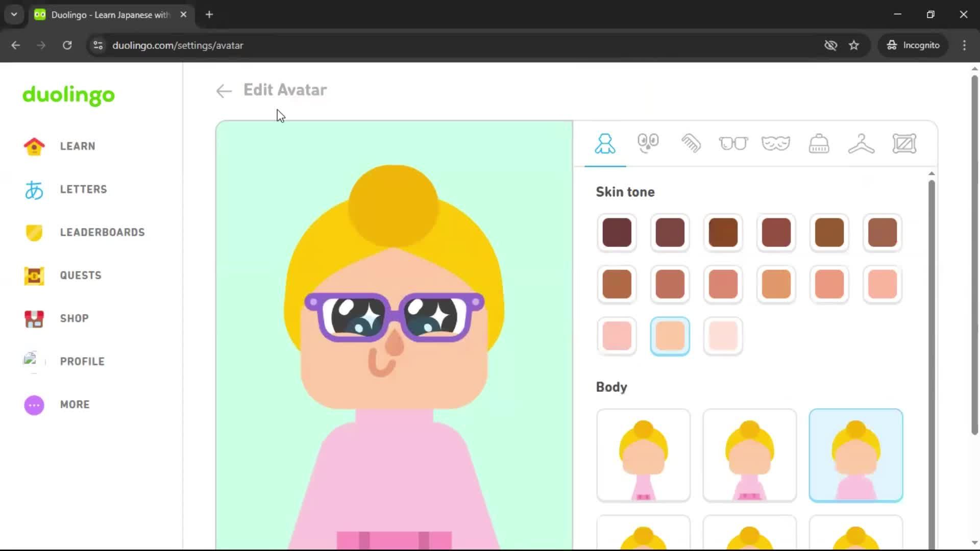The height and width of the screenshot is (551, 980).
Task: Choose the second body option thumbnail
Action: pyautogui.click(x=749, y=455)
